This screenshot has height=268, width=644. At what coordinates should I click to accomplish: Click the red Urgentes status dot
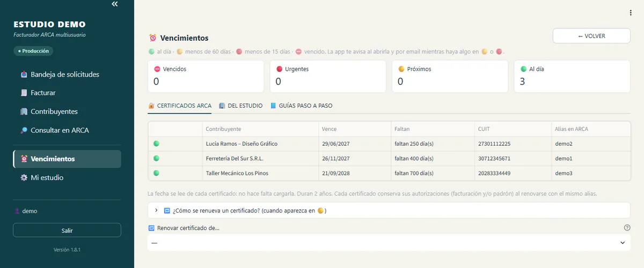pyautogui.click(x=280, y=69)
